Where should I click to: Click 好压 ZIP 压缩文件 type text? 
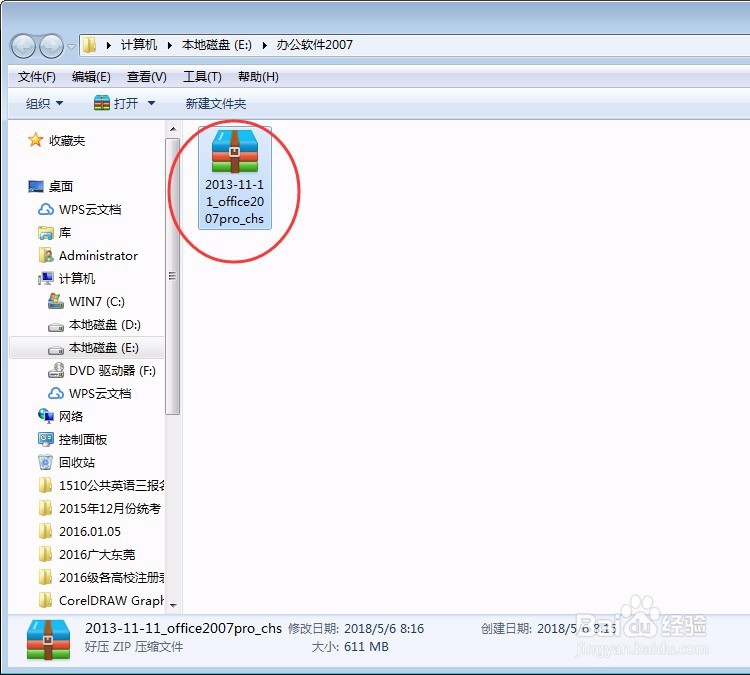pyautogui.click(x=134, y=647)
